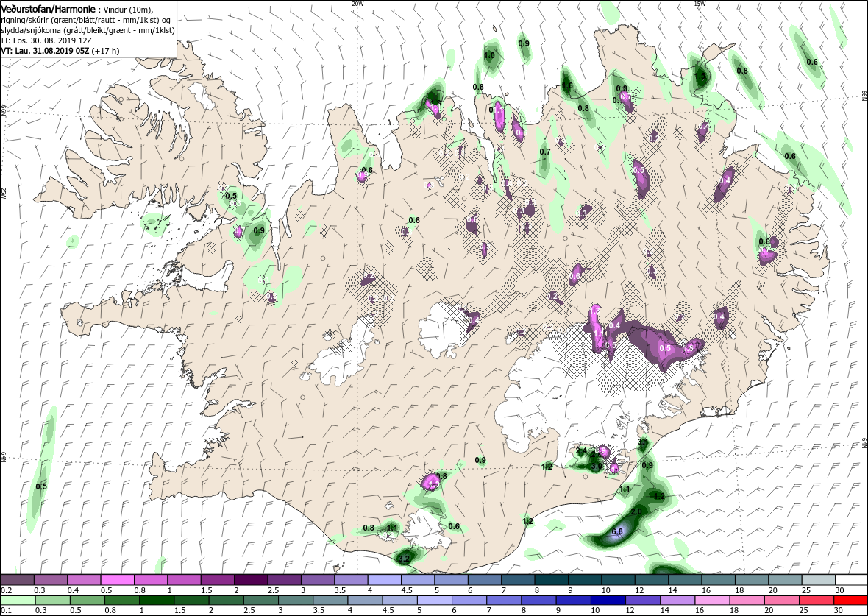This screenshot has width=868, height=616.
Task: Click the deep blue lower swatch at 10
Action: coord(608,600)
